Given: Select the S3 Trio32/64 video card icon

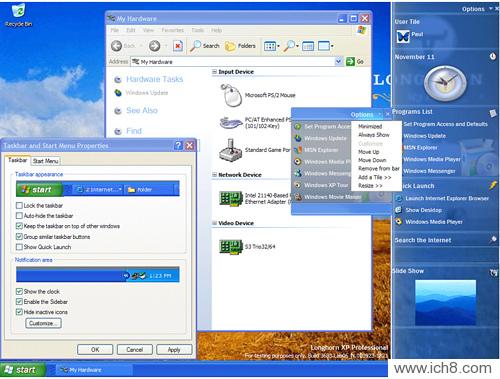Looking at the screenshot, I should click(x=231, y=247).
